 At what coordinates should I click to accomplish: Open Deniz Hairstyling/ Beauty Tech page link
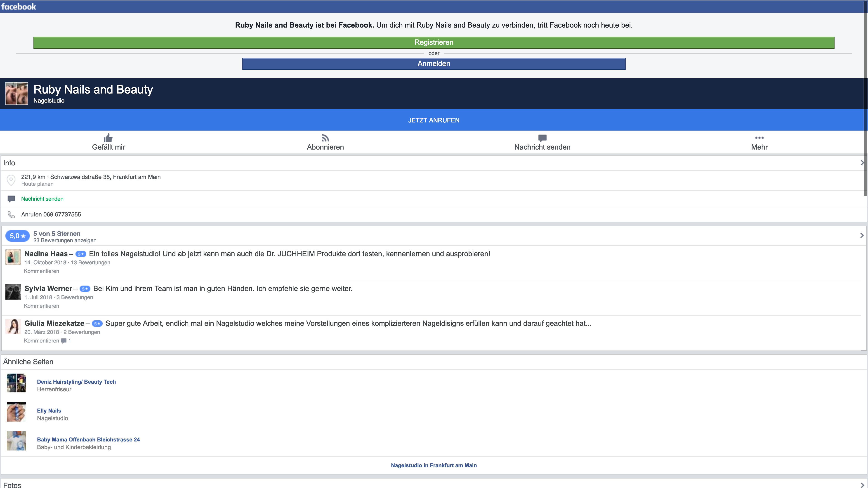pos(76,382)
